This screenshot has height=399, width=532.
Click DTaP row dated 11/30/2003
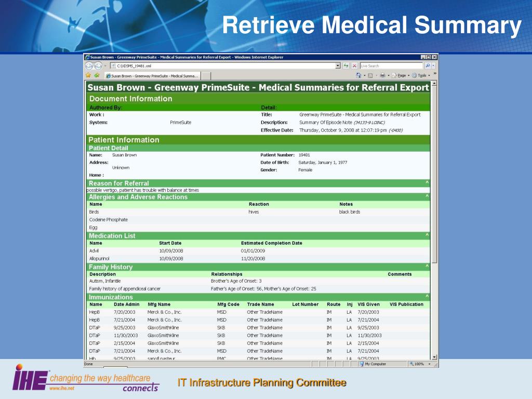click(x=258, y=335)
